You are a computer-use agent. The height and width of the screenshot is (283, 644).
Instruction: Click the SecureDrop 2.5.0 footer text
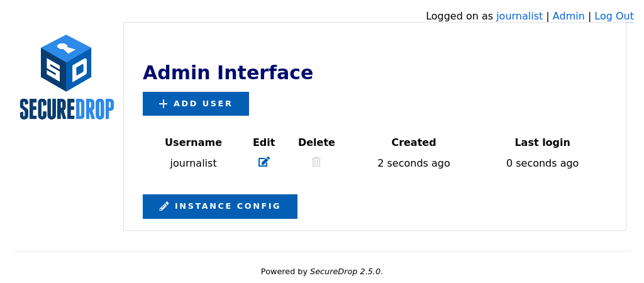pyautogui.click(x=345, y=272)
